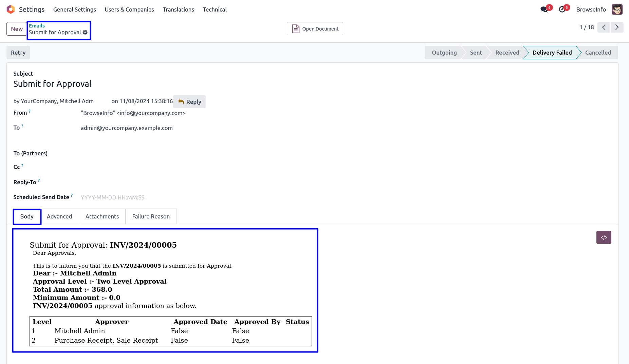Switch to the Failure Reason tab
Image resolution: width=629 pixels, height=364 pixels.
151,216
